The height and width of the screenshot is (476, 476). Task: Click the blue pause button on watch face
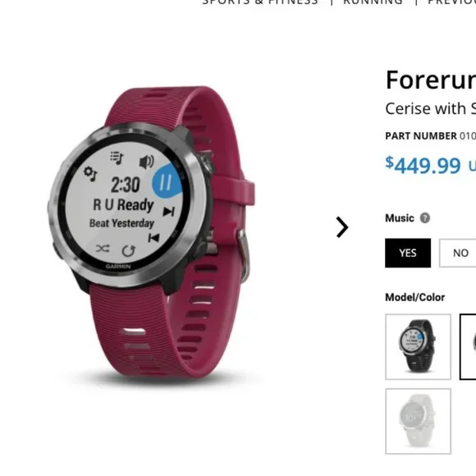[x=167, y=182]
